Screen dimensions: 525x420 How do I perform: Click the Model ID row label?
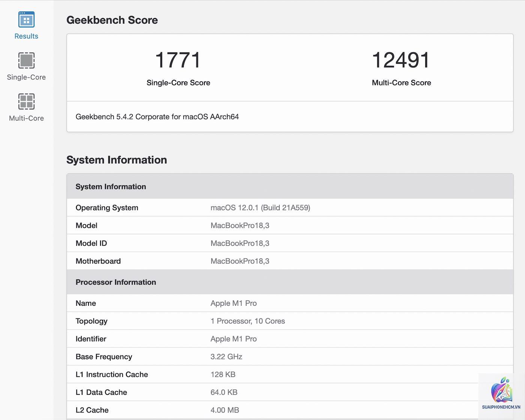91,244
